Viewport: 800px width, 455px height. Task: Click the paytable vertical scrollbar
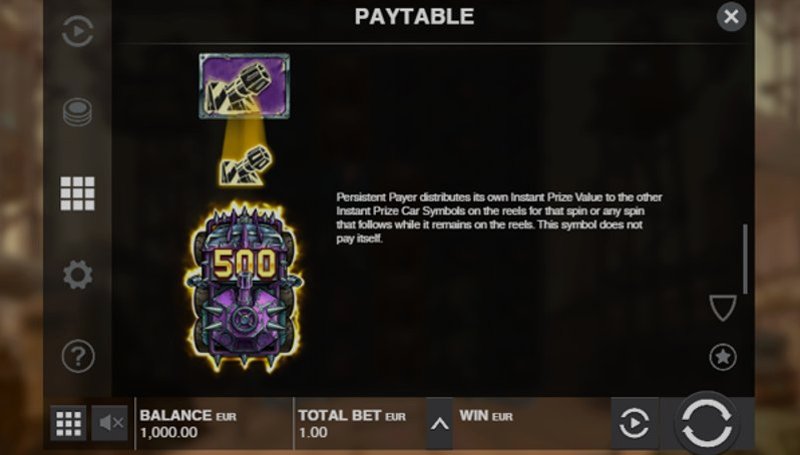745,259
